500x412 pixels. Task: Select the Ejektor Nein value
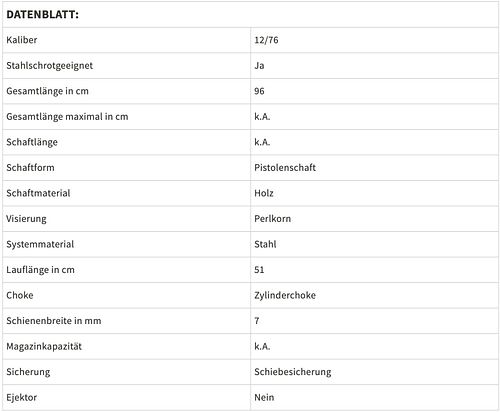(264, 398)
